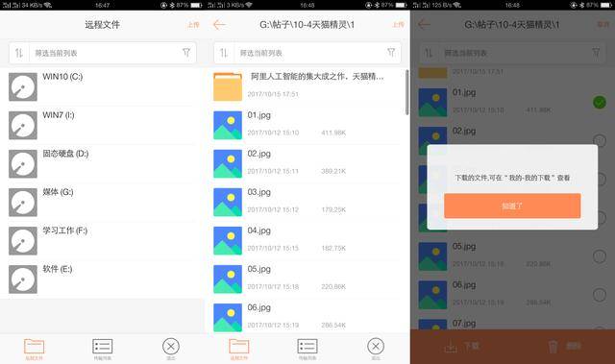This screenshot has width=615, height=364.
Task: Select 传输列表 tab under middle file list
Action: [x=307, y=349]
